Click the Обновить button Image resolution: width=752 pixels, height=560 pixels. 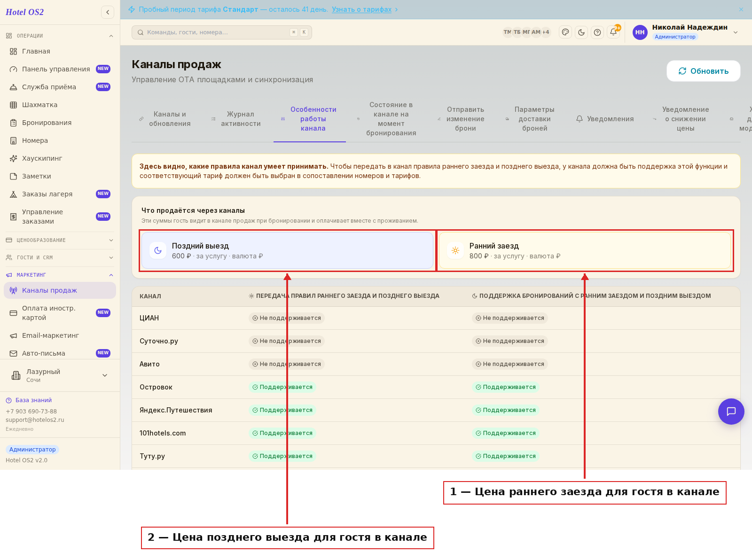[x=703, y=71]
